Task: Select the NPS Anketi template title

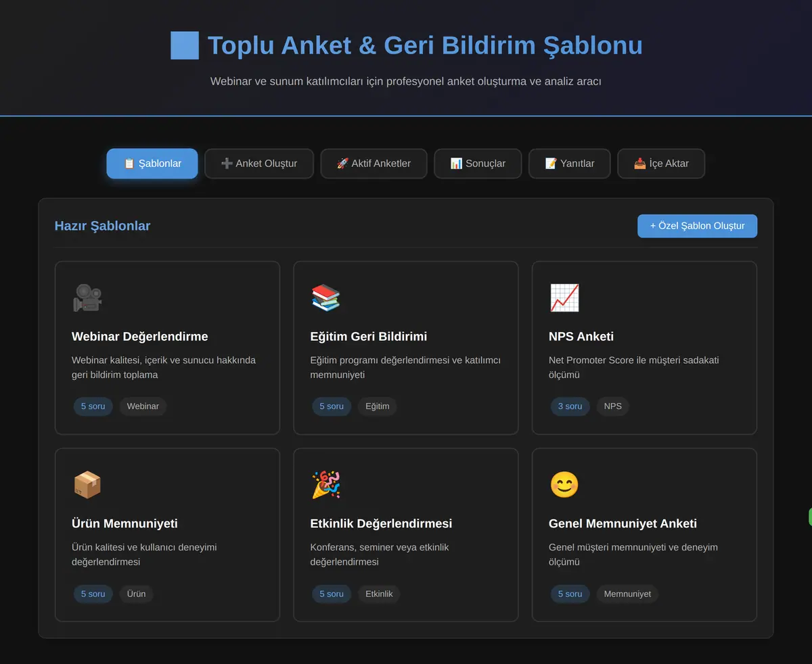Action: 581,337
